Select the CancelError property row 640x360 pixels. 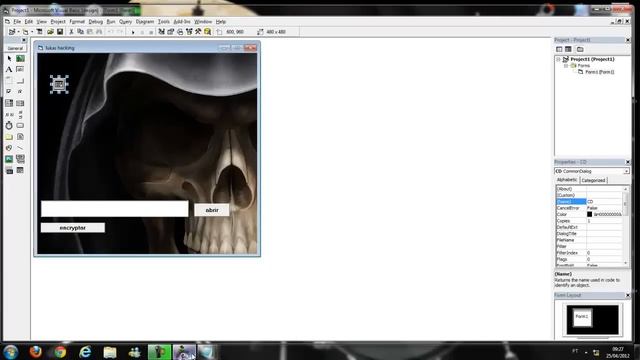pos(589,208)
